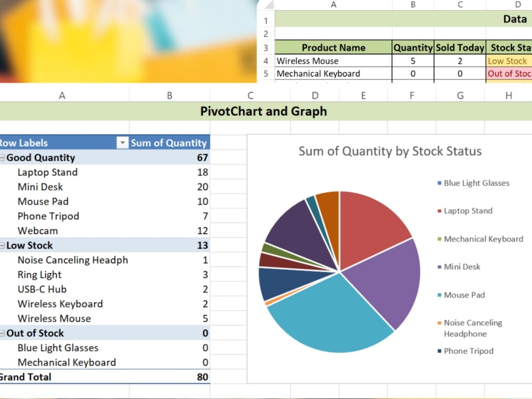Click the Blue Light Glasses legend entry
532x399 pixels.
[x=473, y=183]
